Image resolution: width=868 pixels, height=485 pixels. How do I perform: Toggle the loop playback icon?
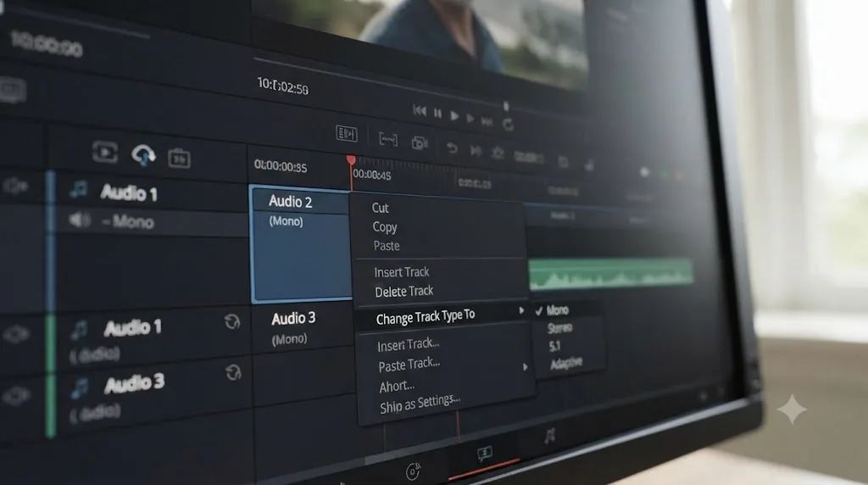508,125
